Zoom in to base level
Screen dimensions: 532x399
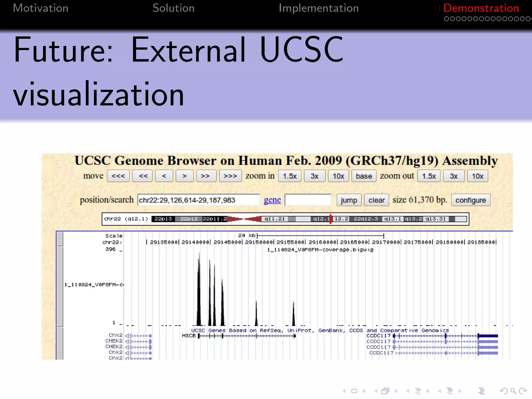[x=364, y=176]
